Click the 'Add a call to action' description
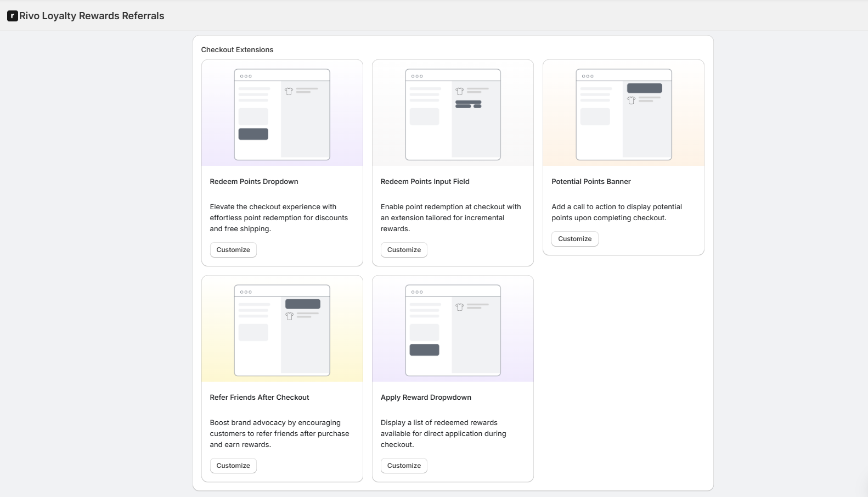The image size is (868, 497). (617, 213)
